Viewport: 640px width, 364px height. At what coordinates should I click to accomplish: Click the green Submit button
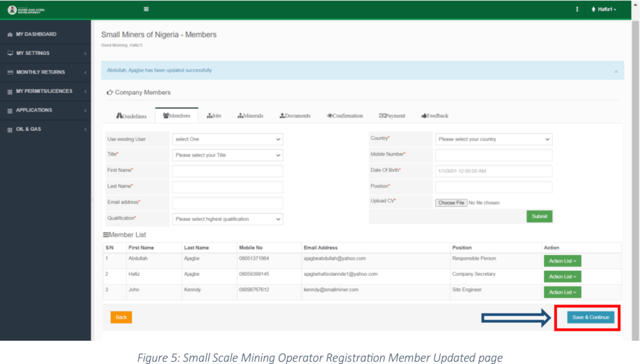pyautogui.click(x=539, y=216)
